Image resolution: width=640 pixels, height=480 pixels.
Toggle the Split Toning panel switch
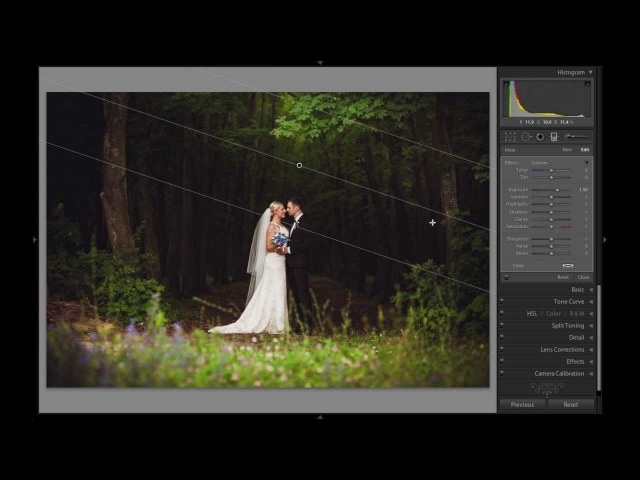(x=502, y=324)
